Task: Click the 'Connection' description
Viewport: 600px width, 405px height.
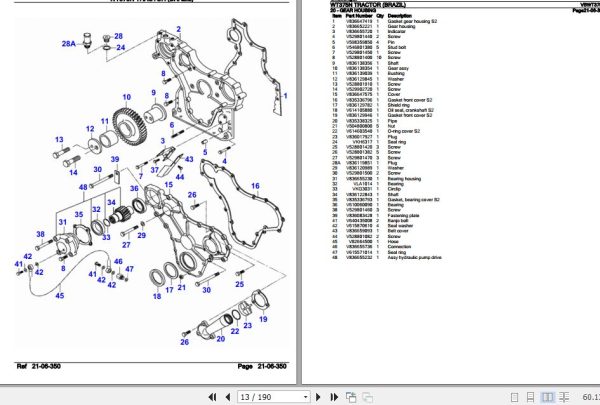Action: pos(399,247)
